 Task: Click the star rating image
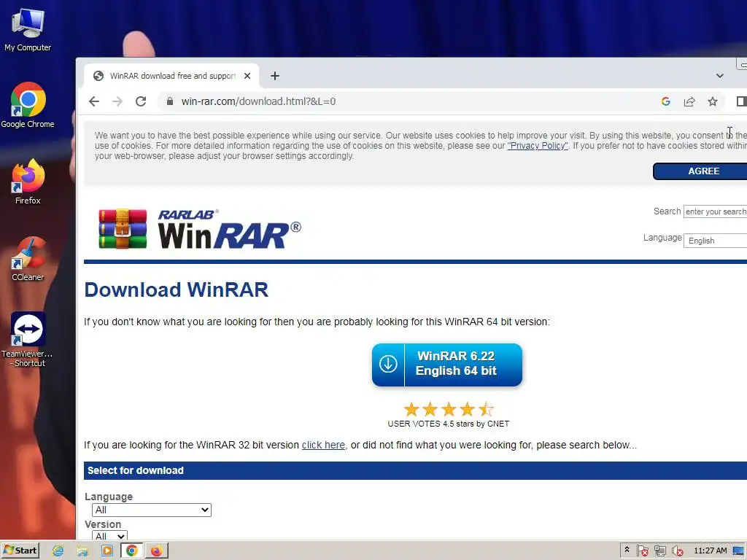(x=449, y=409)
